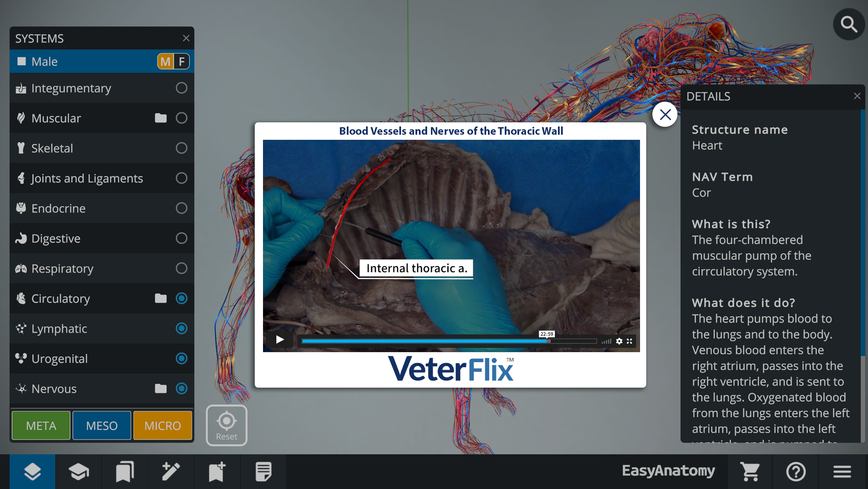
Task: Click the Reset view button
Action: coord(227,425)
